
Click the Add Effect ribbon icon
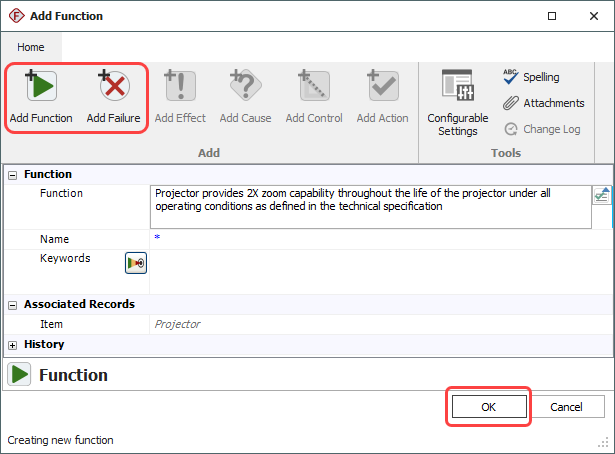[x=180, y=88]
